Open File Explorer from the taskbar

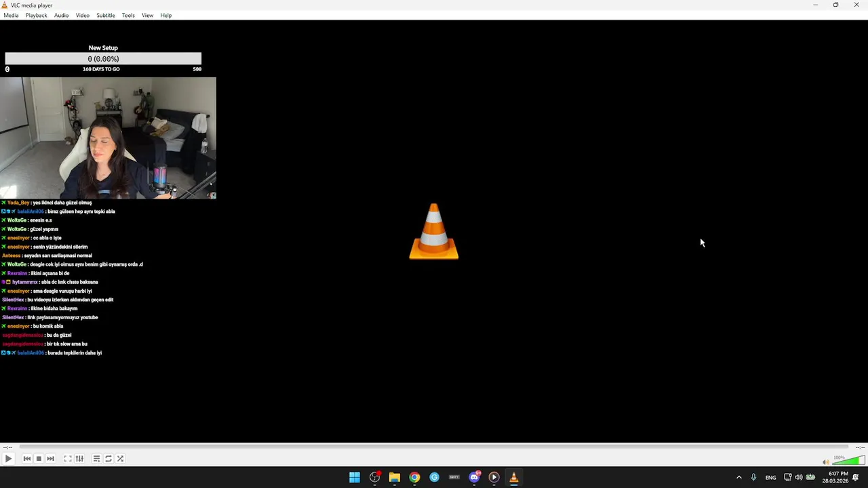point(395,477)
